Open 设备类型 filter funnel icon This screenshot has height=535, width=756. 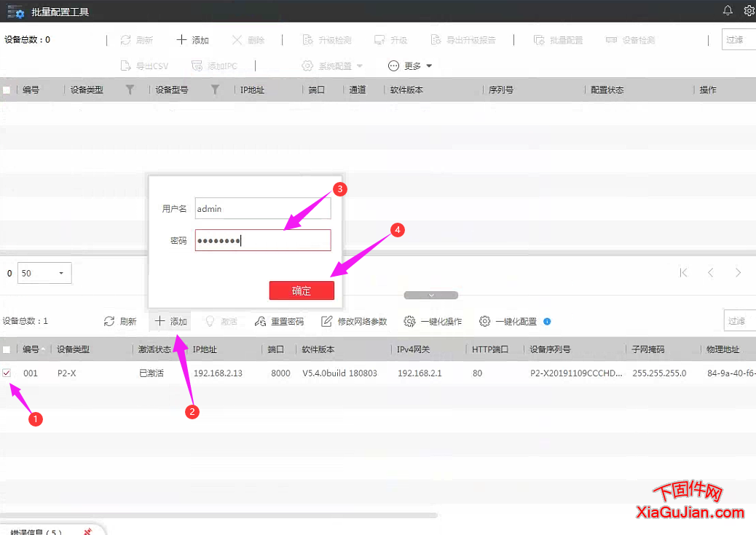point(130,90)
